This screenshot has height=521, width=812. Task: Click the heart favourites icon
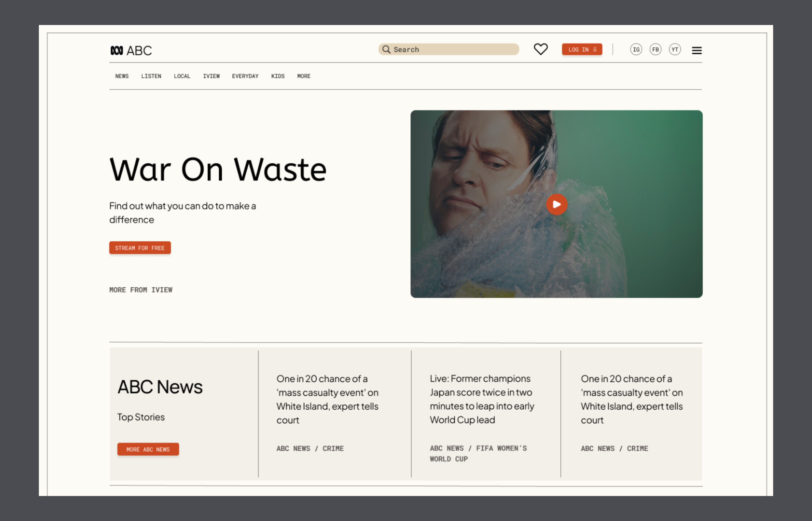click(x=540, y=49)
